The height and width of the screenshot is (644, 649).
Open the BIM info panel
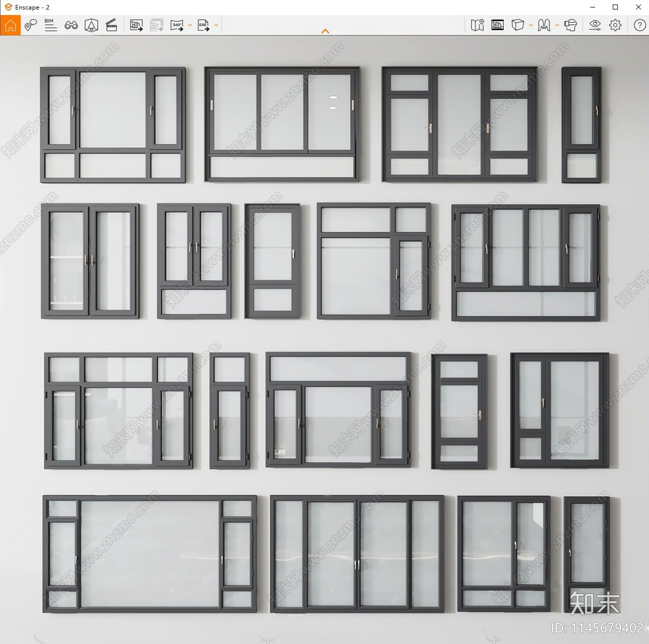[51, 25]
